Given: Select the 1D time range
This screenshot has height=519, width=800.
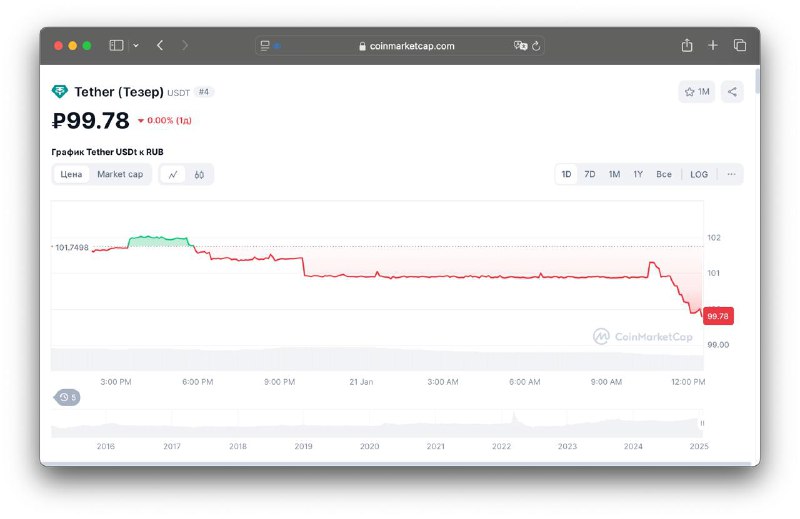Looking at the screenshot, I should [566, 175].
